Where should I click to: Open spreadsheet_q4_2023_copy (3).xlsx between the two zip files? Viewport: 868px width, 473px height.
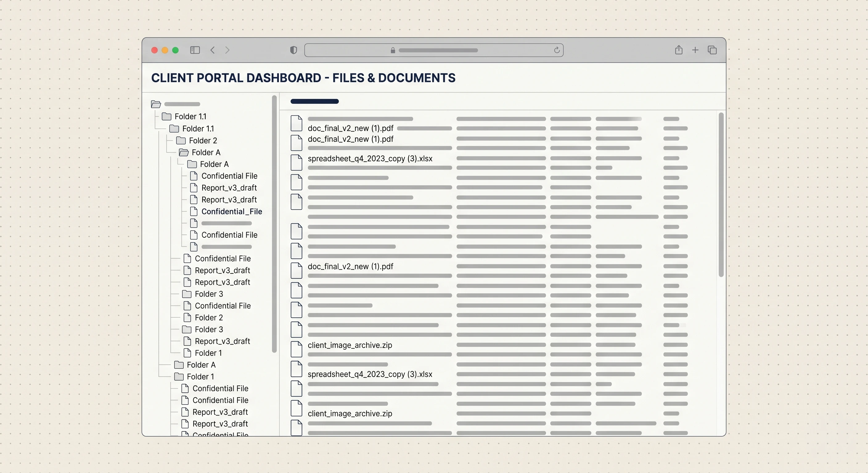point(370,374)
